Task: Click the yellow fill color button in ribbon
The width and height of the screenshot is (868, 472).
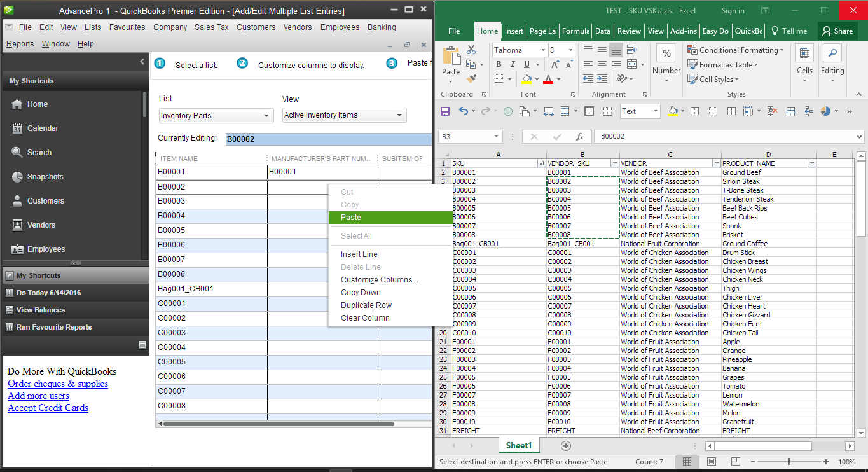Action: click(527, 79)
